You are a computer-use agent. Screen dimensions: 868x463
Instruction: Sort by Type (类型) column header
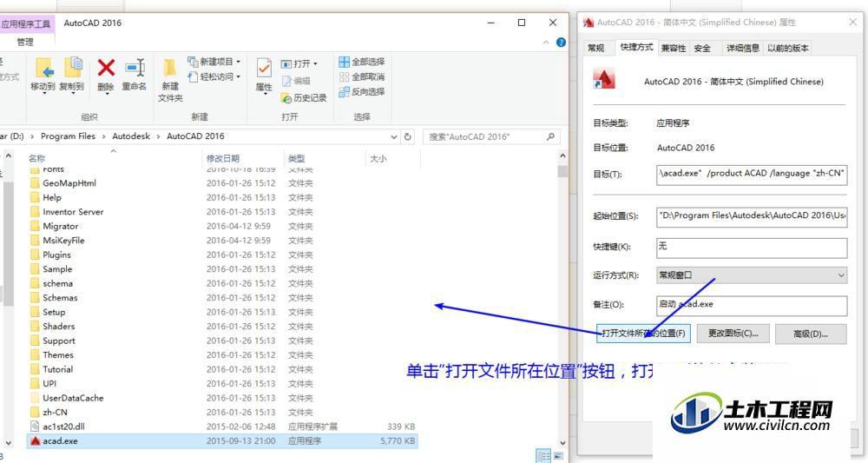297,158
